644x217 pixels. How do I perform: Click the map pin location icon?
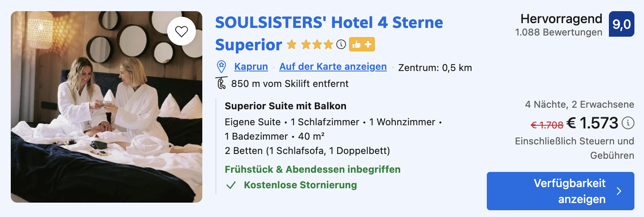click(x=221, y=67)
